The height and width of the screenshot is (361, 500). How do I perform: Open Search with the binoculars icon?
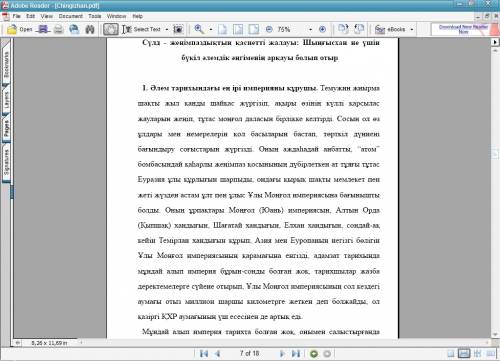(90, 29)
